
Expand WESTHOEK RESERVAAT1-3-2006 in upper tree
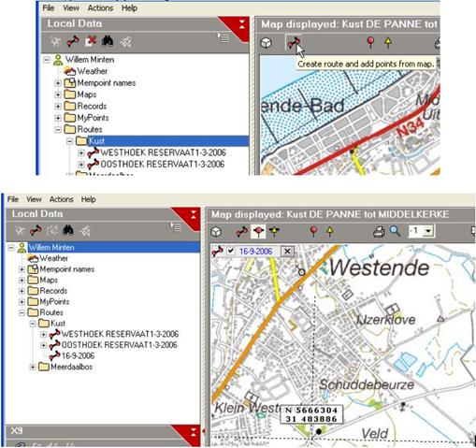81,153
